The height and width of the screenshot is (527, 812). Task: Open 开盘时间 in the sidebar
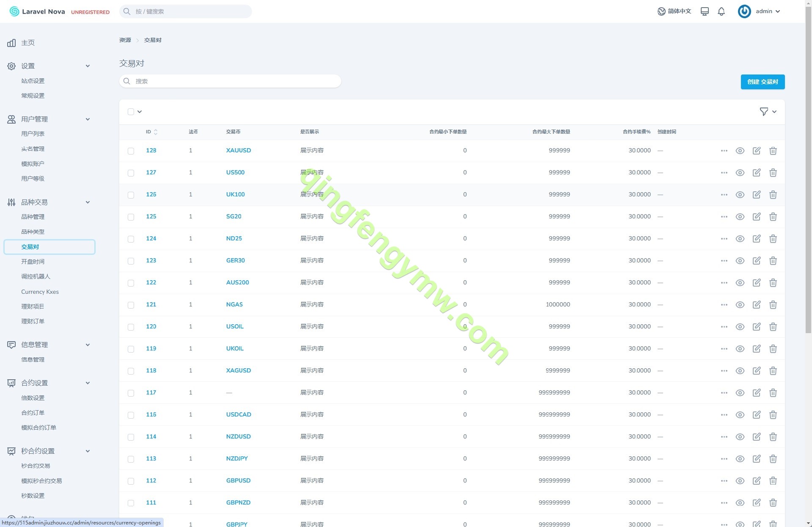[x=33, y=262]
